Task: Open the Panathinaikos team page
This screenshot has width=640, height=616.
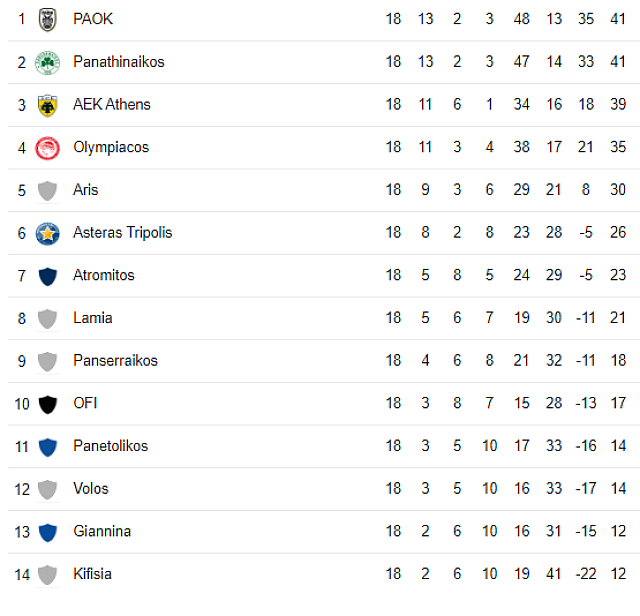Action: pos(118,62)
